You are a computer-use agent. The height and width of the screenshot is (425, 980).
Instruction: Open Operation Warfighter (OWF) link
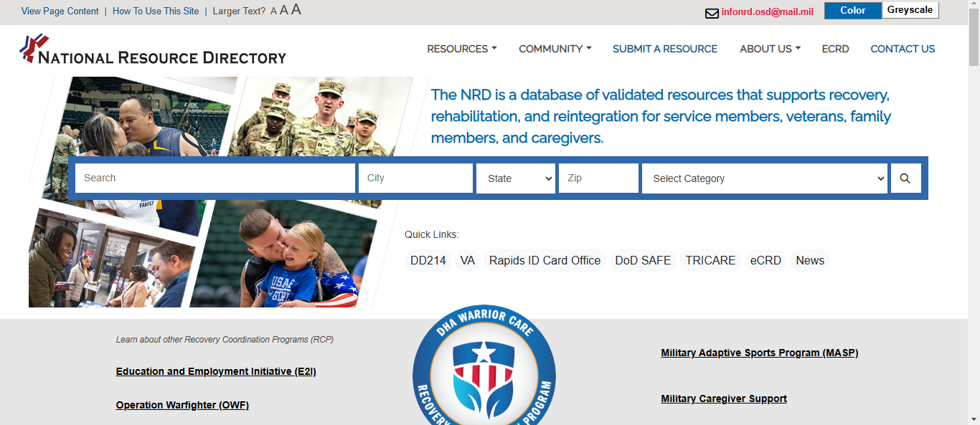182,406
